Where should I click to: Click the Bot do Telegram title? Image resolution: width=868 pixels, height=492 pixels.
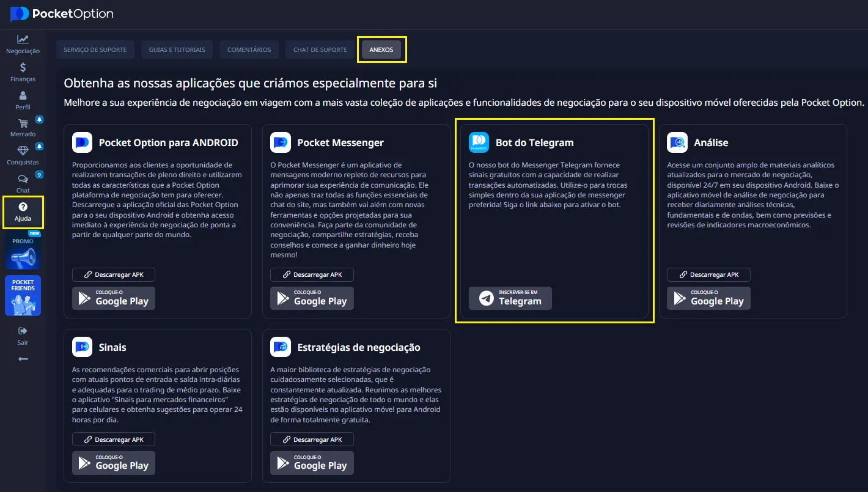[x=535, y=142]
